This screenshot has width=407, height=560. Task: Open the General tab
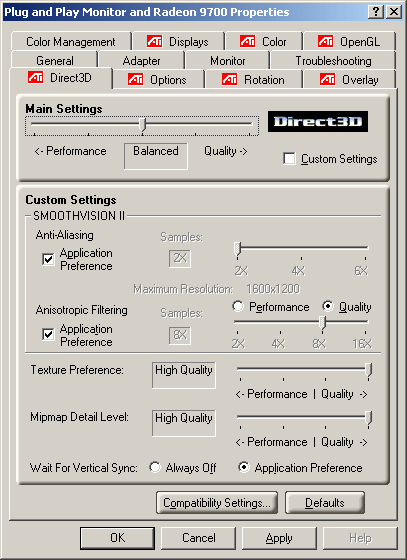click(55, 60)
